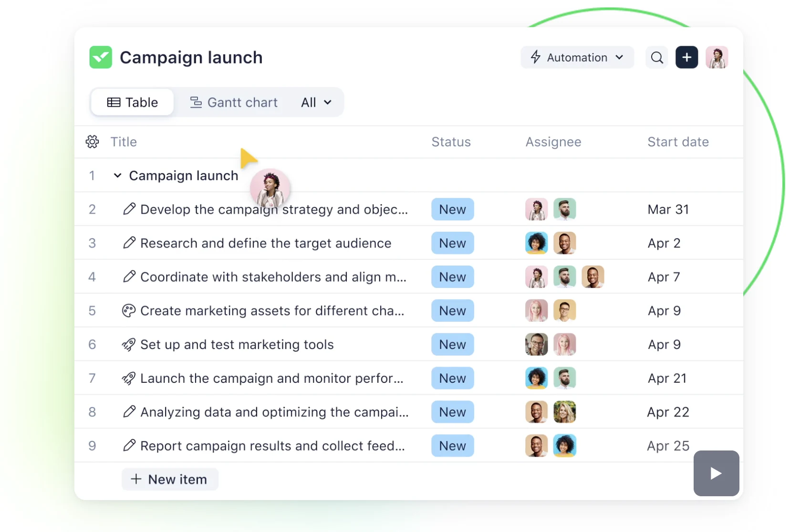This screenshot has height=532, width=790.
Task: Open the Automation dropdown
Action: (577, 57)
